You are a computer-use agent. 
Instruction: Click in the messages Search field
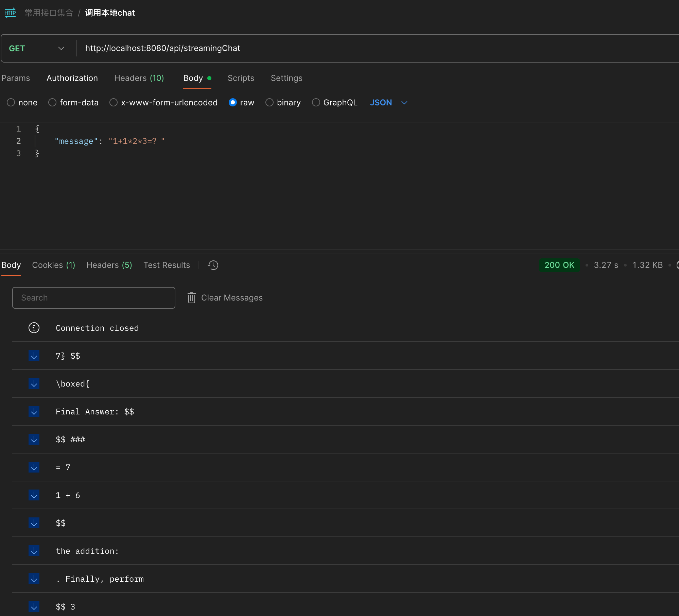(x=94, y=298)
